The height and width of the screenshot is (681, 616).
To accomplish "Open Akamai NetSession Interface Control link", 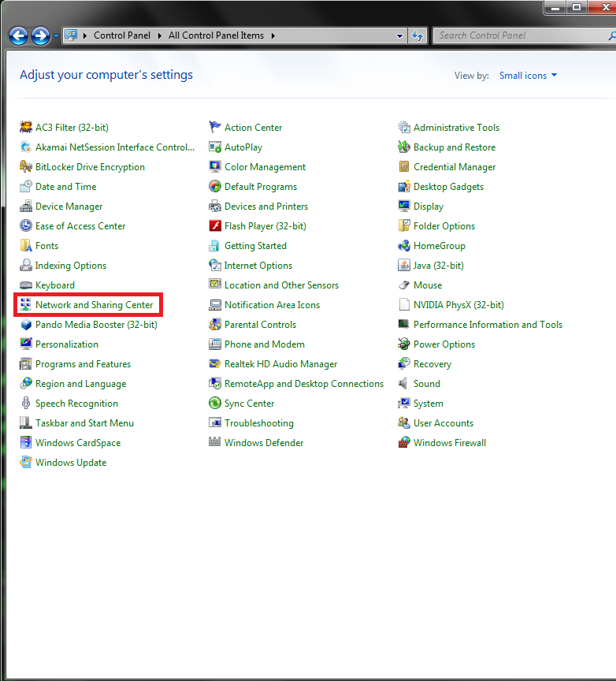I will point(115,147).
